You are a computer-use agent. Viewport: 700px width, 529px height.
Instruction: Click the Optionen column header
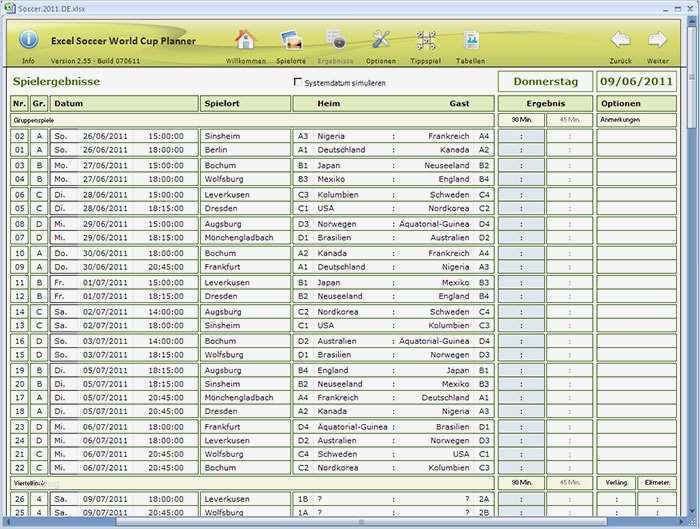[x=636, y=104]
